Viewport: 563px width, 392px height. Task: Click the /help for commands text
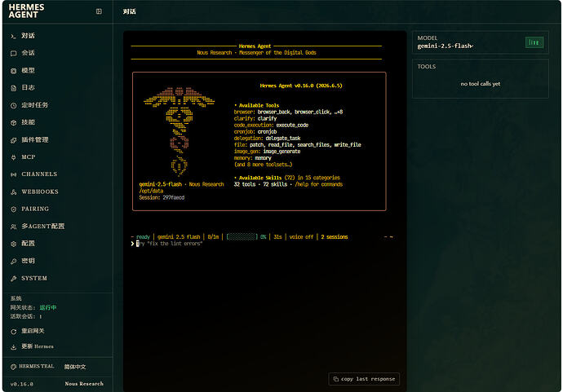(319, 184)
